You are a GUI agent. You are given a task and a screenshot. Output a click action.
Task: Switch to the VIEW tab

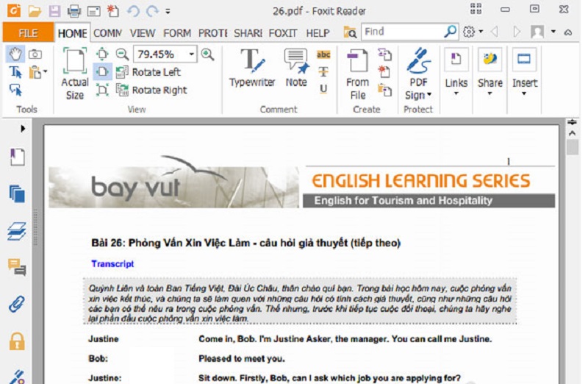point(143,33)
